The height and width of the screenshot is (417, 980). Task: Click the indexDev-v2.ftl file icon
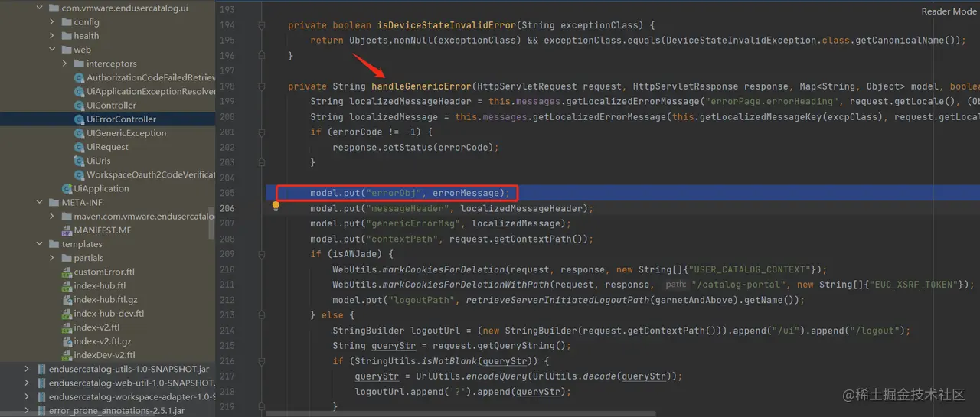pos(67,355)
